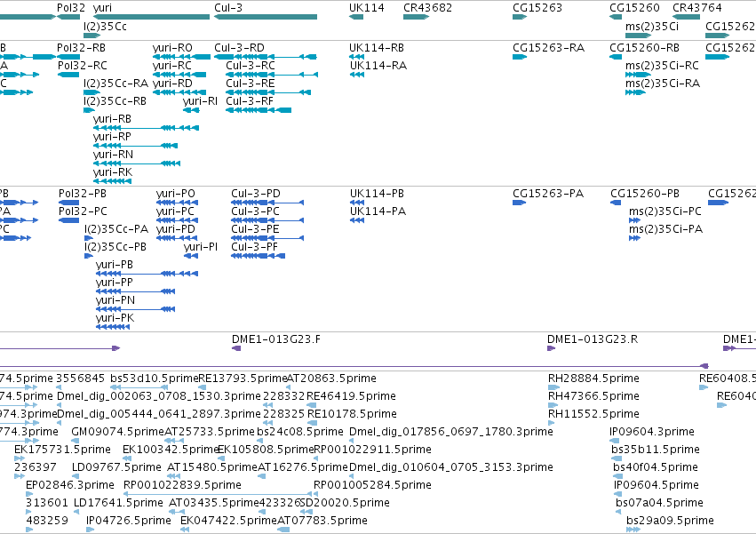This screenshot has height=534, width=756.
Task: Select protein yuri-PK
Action: [x=115, y=318]
